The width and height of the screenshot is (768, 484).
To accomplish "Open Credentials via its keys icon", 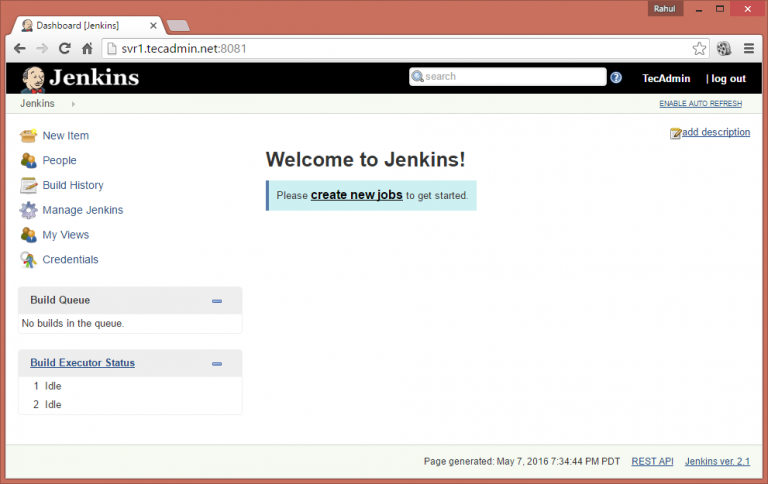I will pyautogui.click(x=28, y=260).
